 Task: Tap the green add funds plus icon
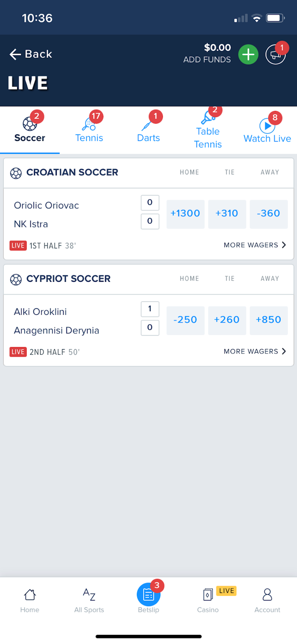[x=248, y=55]
